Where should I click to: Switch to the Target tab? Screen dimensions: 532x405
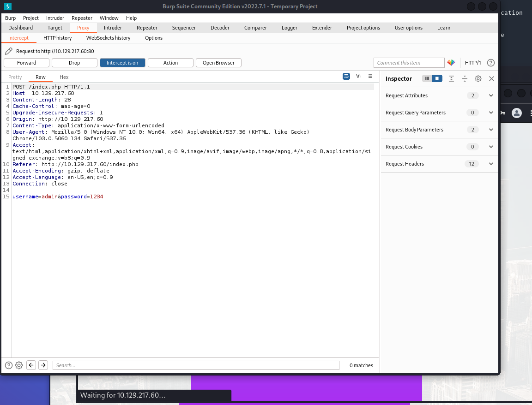pyautogui.click(x=55, y=28)
